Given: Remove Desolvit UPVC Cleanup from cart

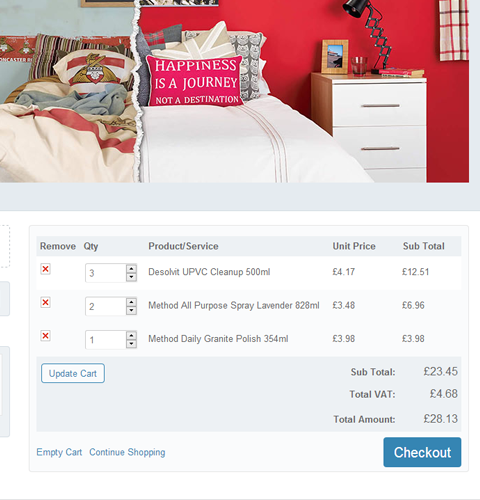Looking at the screenshot, I should (x=45, y=269).
